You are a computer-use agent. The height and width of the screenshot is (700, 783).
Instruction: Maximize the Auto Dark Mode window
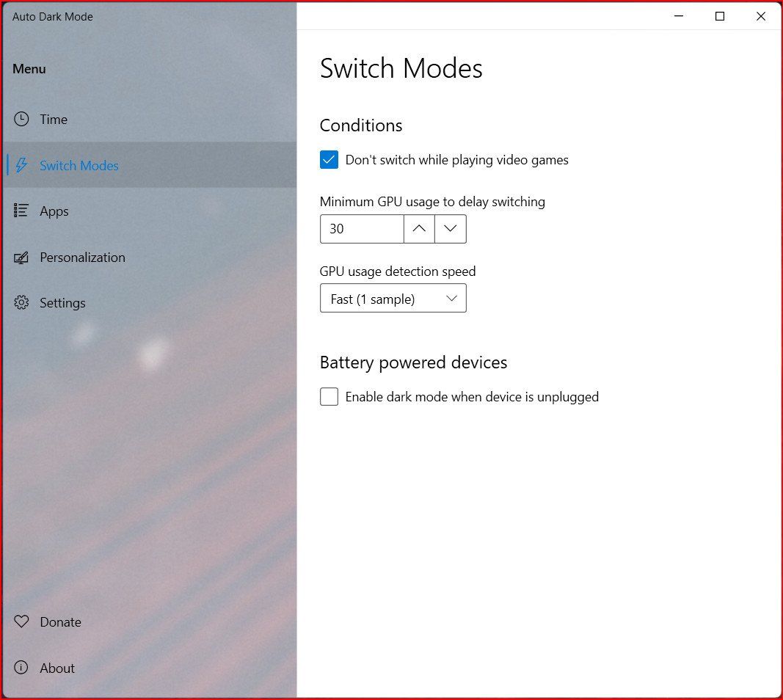(x=720, y=16)
